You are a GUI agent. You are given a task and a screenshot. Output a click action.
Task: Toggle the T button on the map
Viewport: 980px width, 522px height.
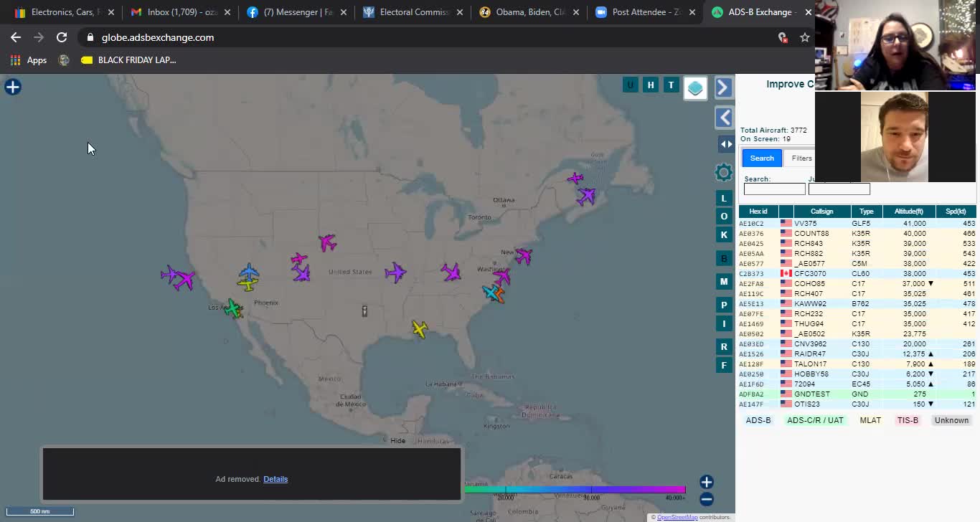(671, 85)
